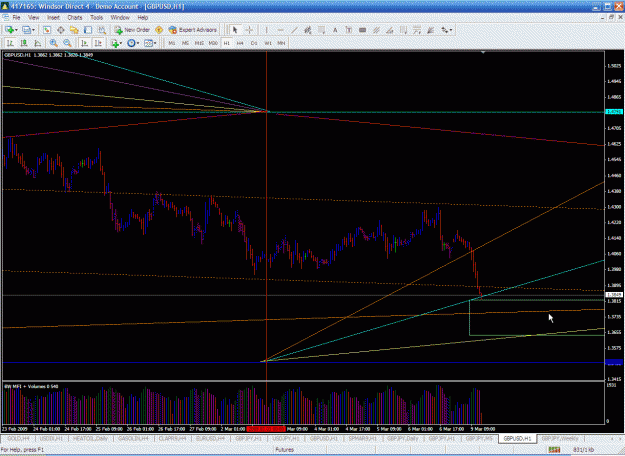
Task: Switch to the GOLD,H4 chart tab
Action: point(18,438)
